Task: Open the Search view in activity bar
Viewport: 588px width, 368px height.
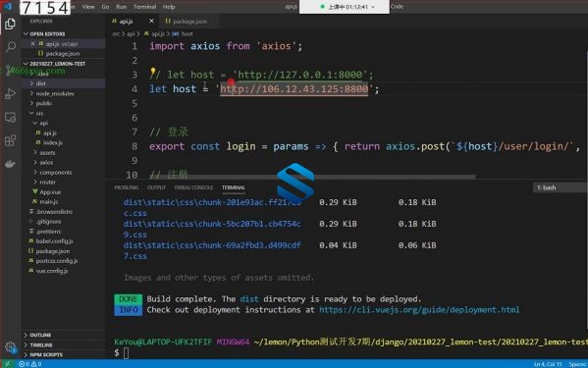Action: pos(11,47)
